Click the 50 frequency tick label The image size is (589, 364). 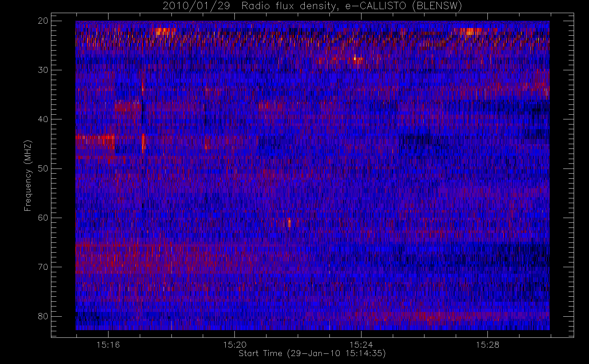pos(43,169)
